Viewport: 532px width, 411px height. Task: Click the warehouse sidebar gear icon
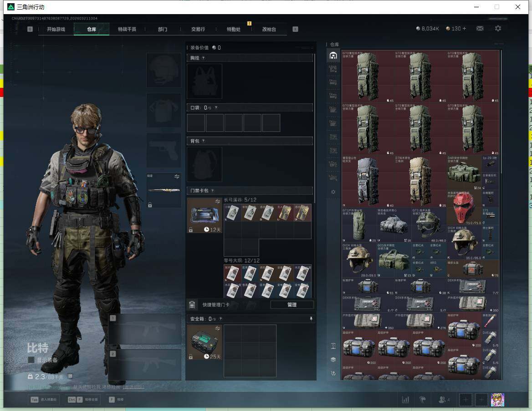pyautogui.click(x=333, y=192)
